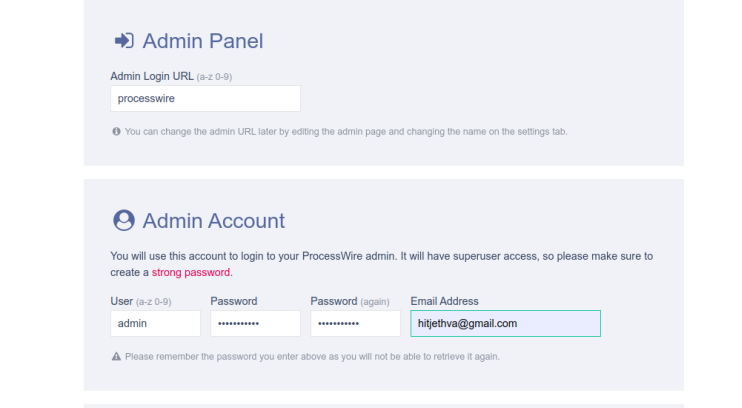Click the Admin Account section heading
Image resolution: width=742 pixels, height=408 pixels.
coord(213,221)
